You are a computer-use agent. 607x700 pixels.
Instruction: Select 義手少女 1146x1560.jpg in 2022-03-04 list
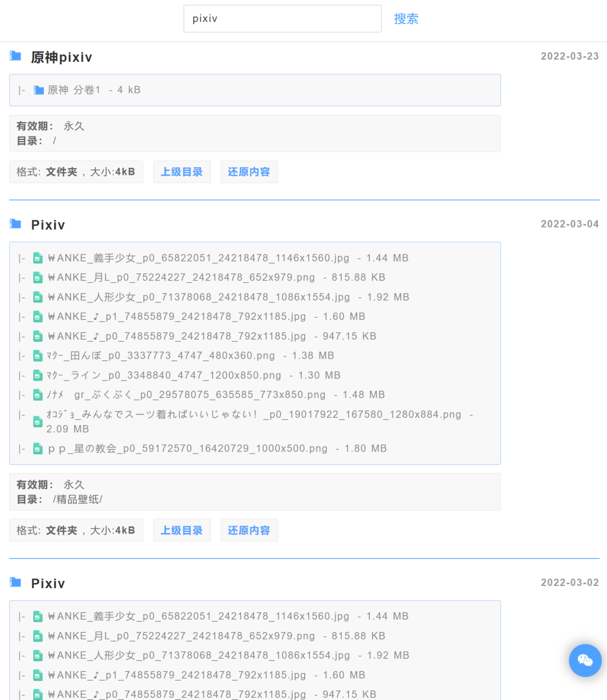tap(198, 258)
